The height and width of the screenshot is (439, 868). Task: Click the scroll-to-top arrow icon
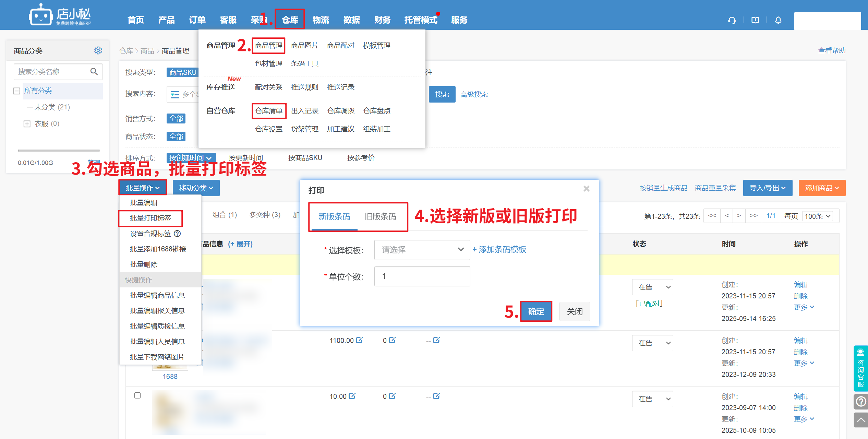pos(861,420)
